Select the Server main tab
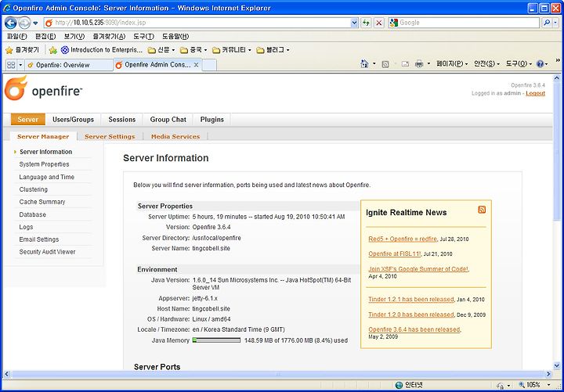Screen dimensions: 564x392 (x=28, y=119)
